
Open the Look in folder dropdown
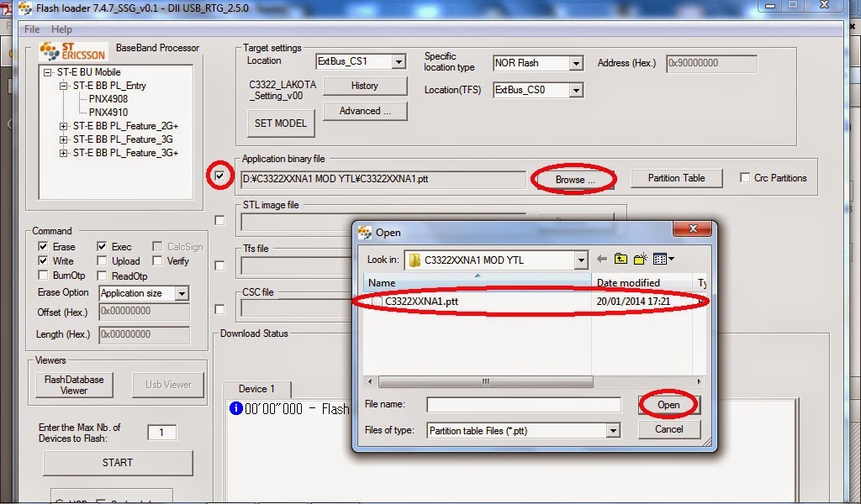pos(581,260)
